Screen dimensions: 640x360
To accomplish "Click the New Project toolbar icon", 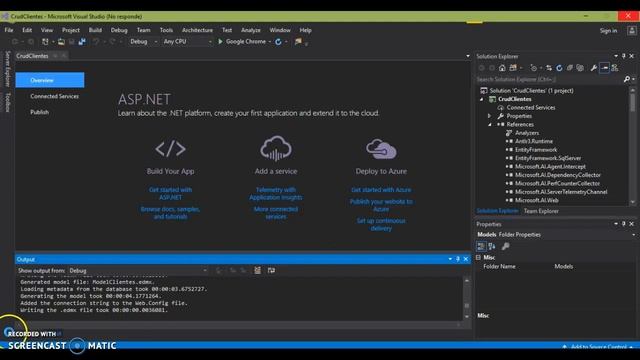I will click(45, 42).
